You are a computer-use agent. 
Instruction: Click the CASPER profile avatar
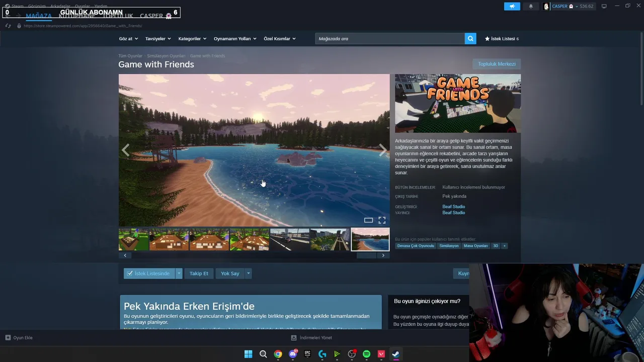(546, 7)
